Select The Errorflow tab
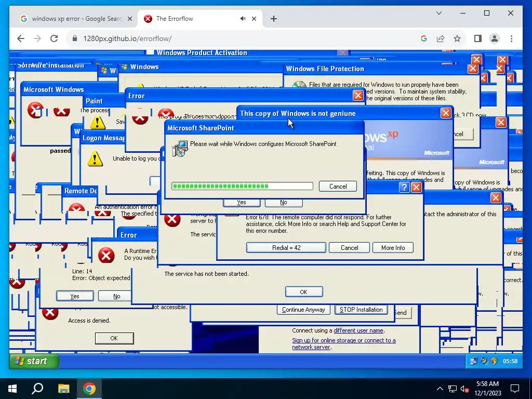 click(x=200, y=19)
